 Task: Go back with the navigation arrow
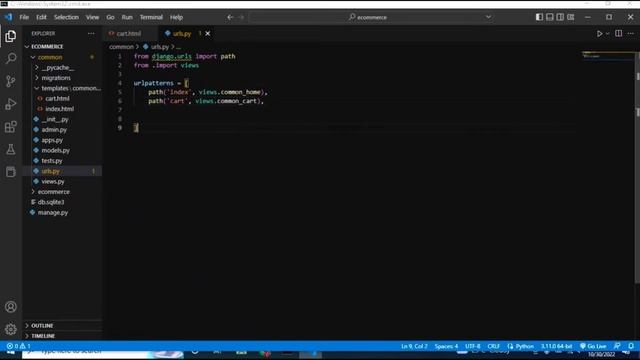[230, 17]
